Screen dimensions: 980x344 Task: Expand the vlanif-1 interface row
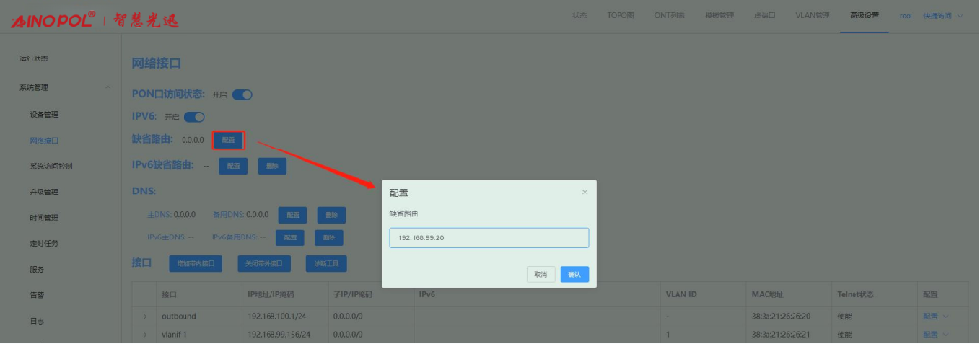coord(144,335)
